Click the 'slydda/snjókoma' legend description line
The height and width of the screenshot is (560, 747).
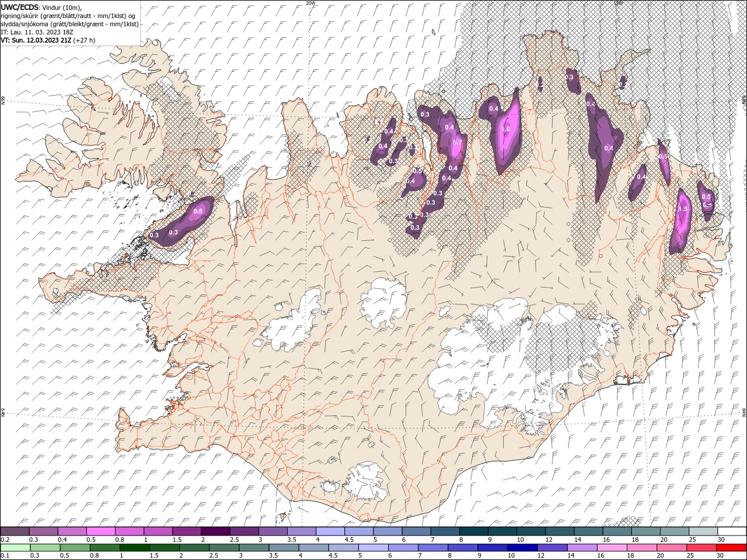pyautogui.click(x=69, y=24)
